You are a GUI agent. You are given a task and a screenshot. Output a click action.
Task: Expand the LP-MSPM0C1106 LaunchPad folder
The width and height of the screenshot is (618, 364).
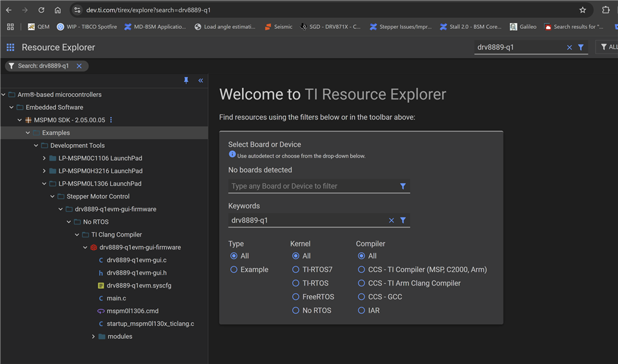(x=44, y=158)
